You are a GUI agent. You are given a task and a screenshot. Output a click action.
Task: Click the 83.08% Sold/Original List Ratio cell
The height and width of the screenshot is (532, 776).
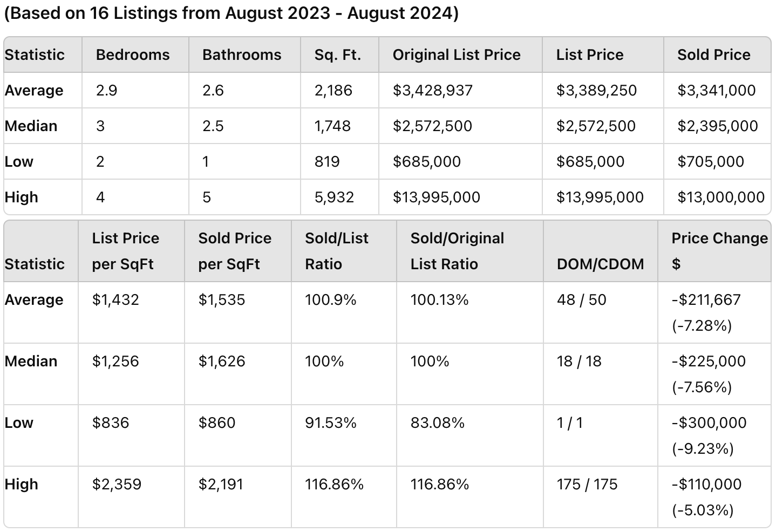[x=438, y=422]
